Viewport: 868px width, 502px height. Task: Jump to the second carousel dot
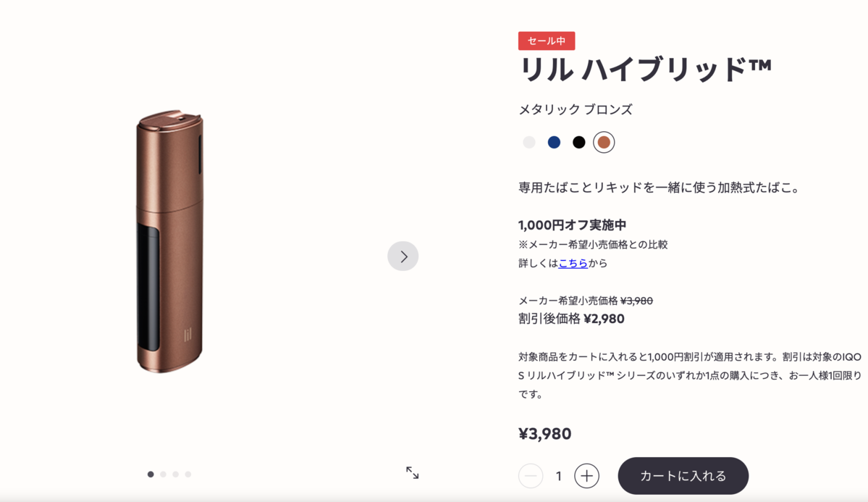pos(164,474)
